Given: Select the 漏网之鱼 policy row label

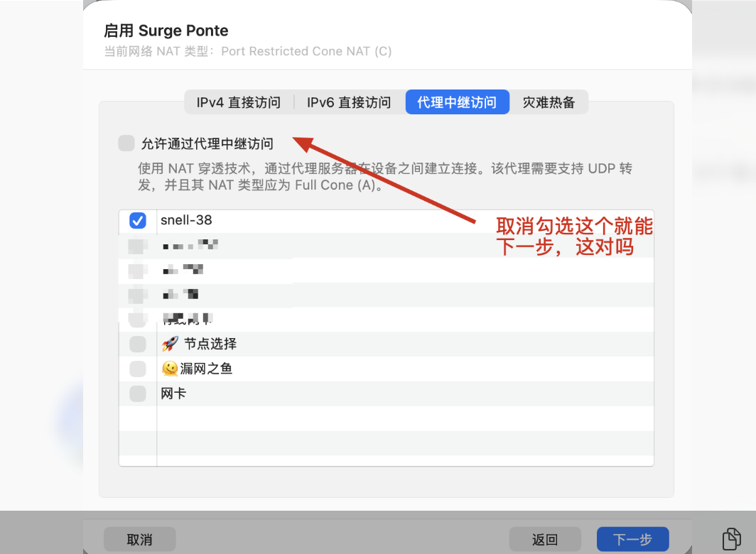Looking at the screenshot, I should click(206, 369).
